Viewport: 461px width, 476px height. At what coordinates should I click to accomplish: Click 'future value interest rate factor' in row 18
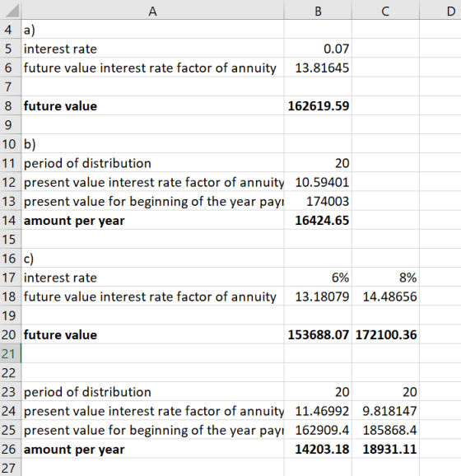[x=119, y=296]
